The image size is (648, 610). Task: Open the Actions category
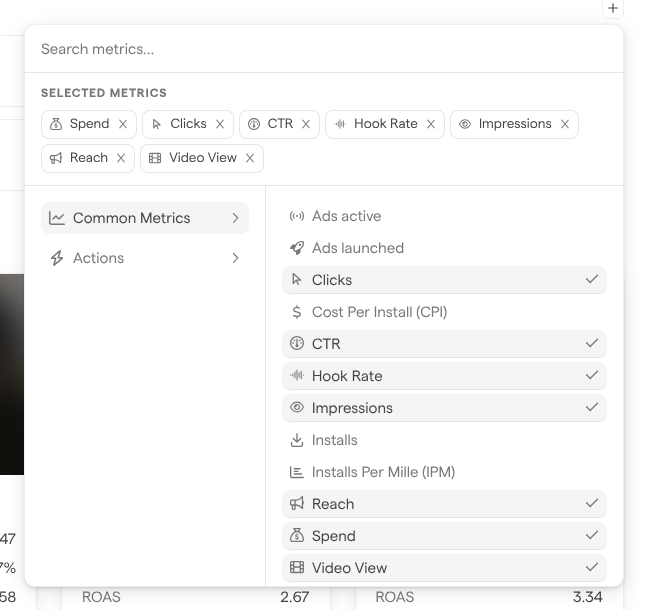coord(145,258)
